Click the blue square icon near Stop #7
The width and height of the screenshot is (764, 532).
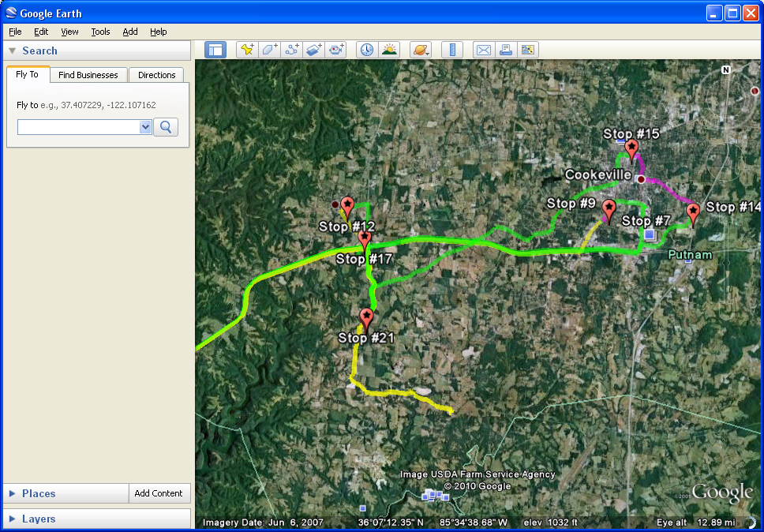point(649,234)
